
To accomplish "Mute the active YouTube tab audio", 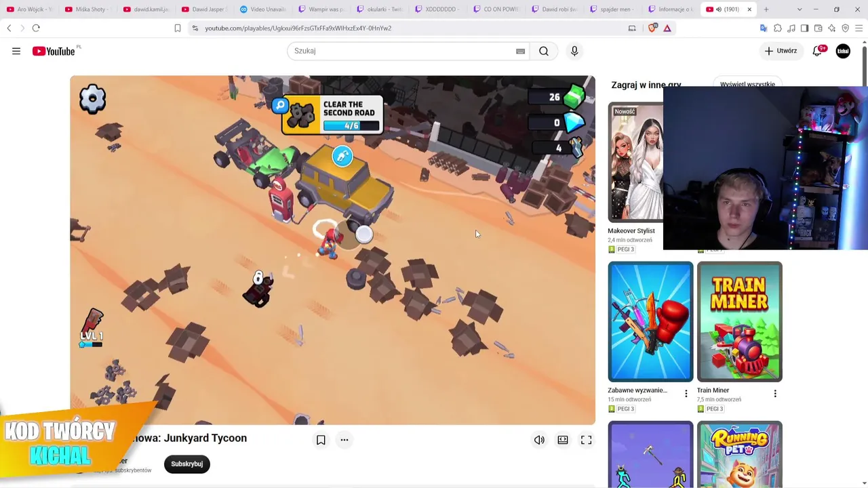I will (x=719, y=9).
